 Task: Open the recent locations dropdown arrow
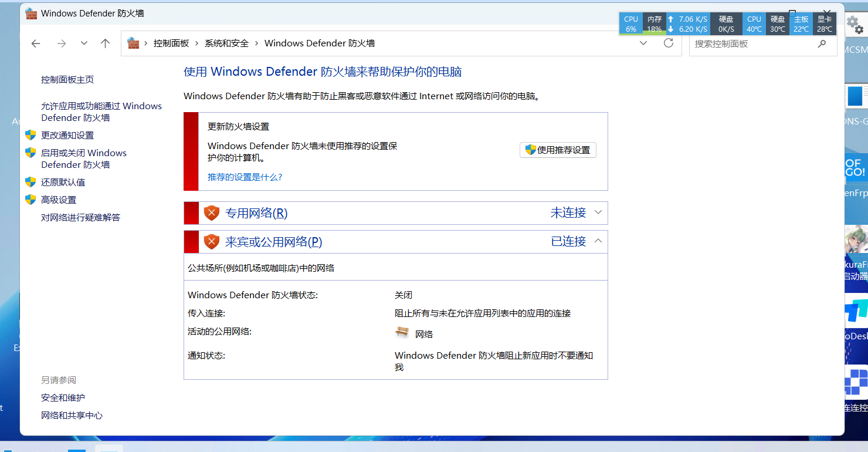(x=84, y=43)
